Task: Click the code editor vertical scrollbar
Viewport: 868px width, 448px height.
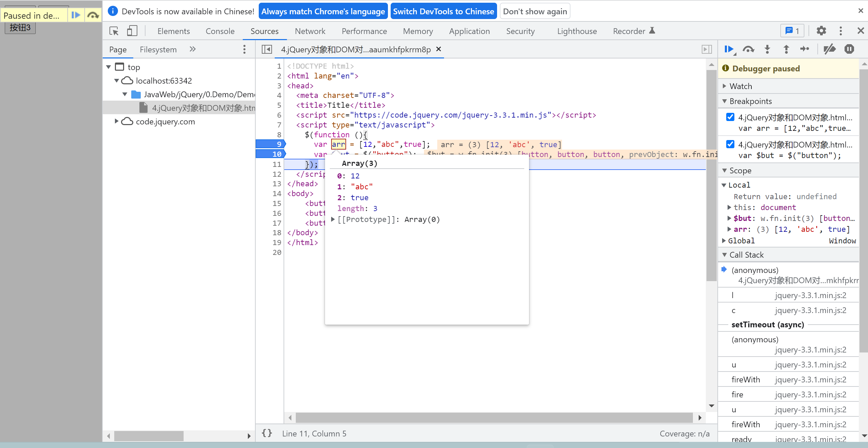Action: coord(711,175)
